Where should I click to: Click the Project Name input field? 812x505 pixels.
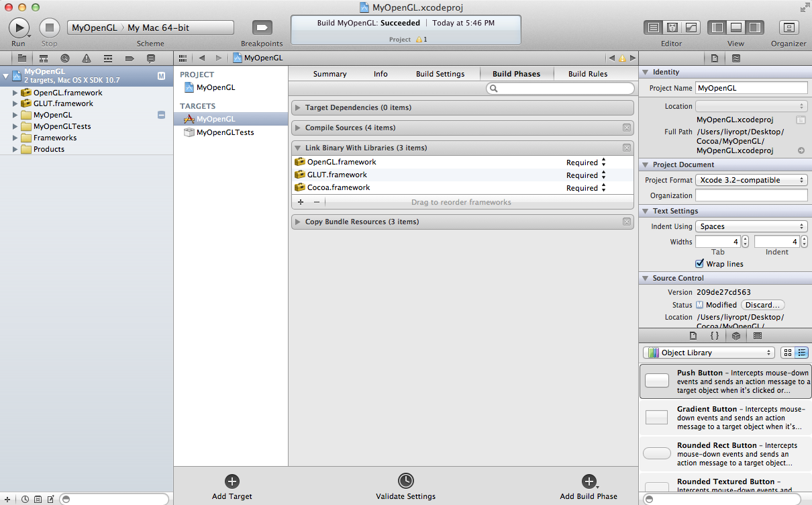pos(751,88)
